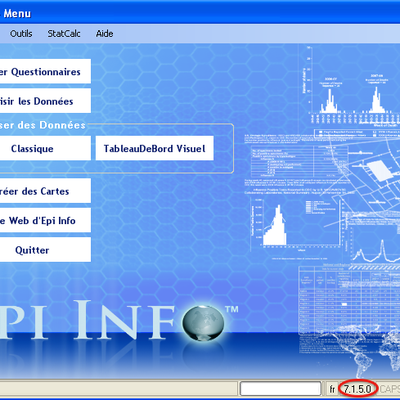Open the StatCalc menu
Image resolution: width=400 pixels, height=400 pixels.
64,34
